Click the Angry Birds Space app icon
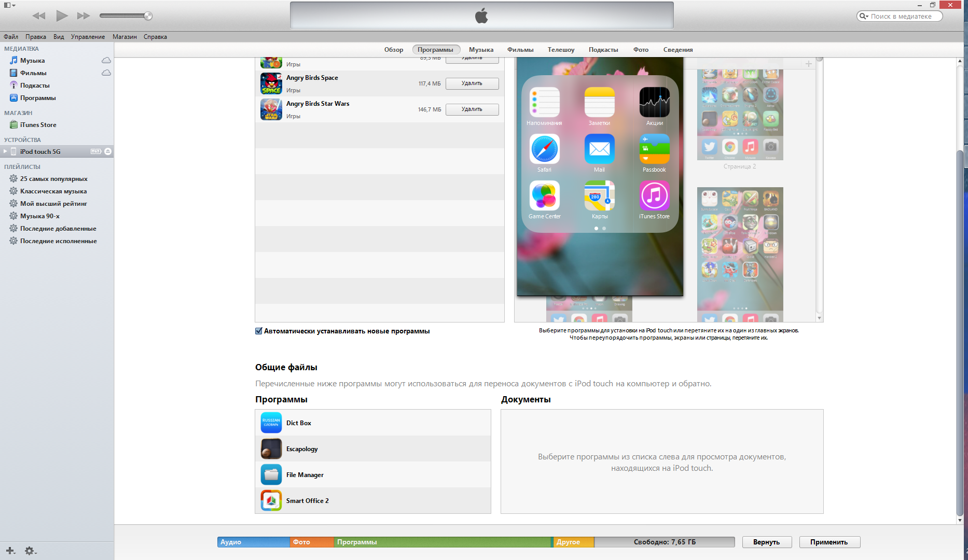The width and height of the screenshot is (968, 560). coord(271,83)
